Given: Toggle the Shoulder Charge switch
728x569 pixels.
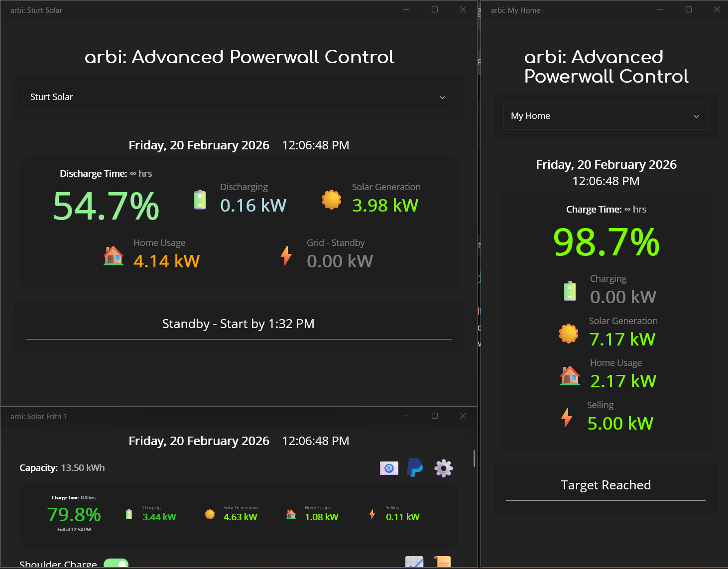Looking at the screenshot, I should click(x=116, y=564).
